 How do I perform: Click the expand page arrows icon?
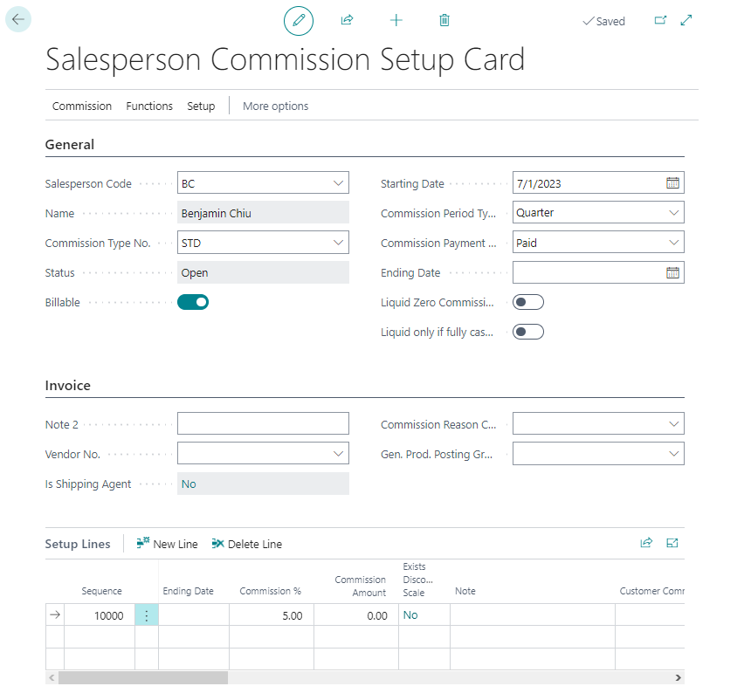(x=686, y=20)
